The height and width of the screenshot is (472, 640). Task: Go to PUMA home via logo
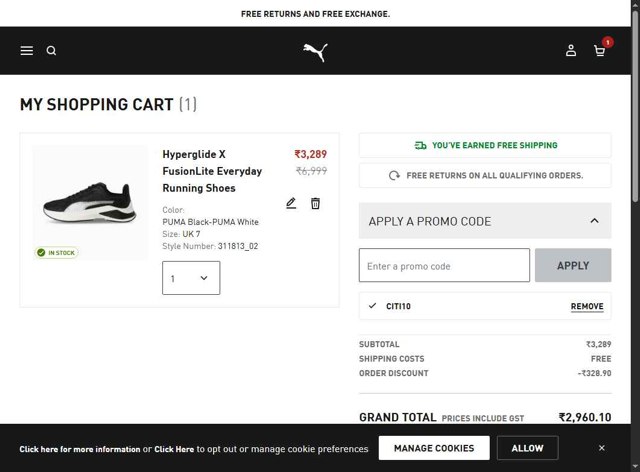[315, 51]
